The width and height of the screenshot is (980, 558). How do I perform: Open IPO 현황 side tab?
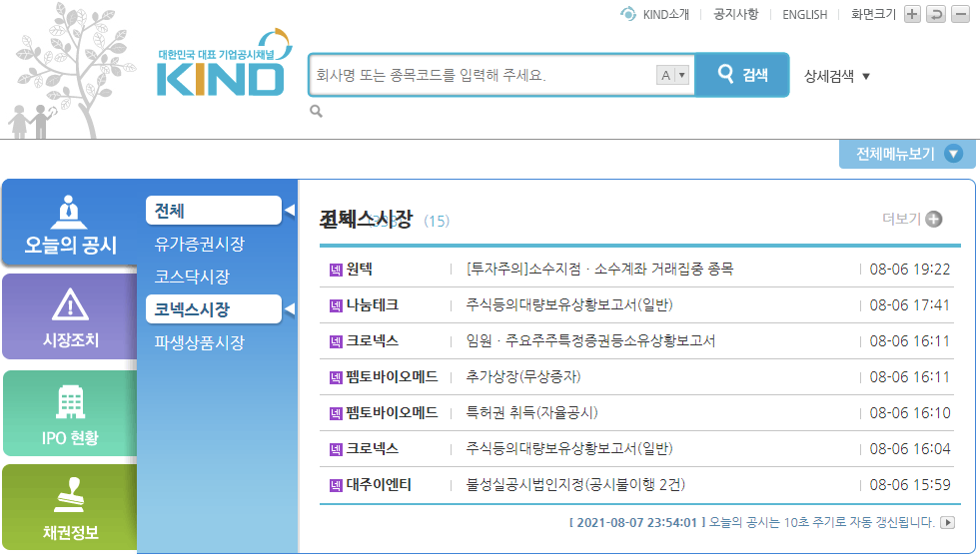70,413
